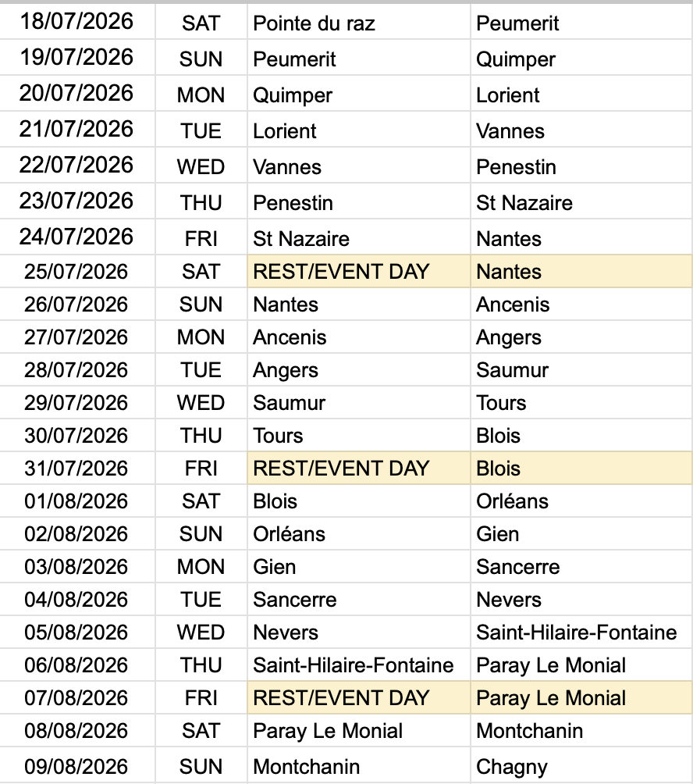Select the date cell 18/07/2026
The height and width of the screenshot is (784, 693).
pyautogui.click(x=77, y=22)
